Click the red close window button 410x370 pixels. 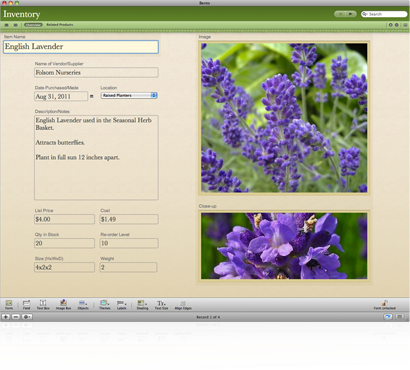(4, 3)
